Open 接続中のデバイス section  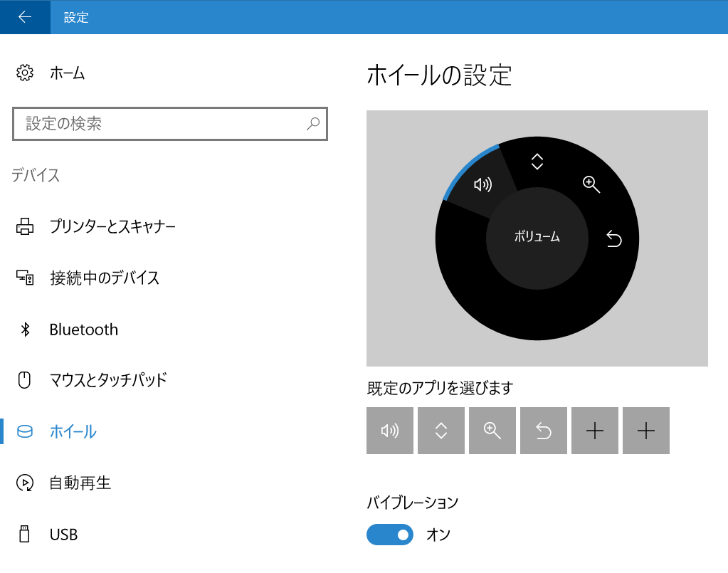(x=105, y=278)
